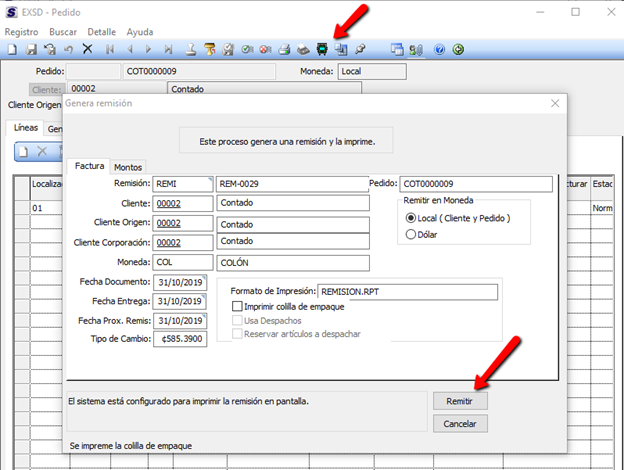Click the Fecha Entrega date field
This screenshot has height=470, width=624.
(180, 301)
